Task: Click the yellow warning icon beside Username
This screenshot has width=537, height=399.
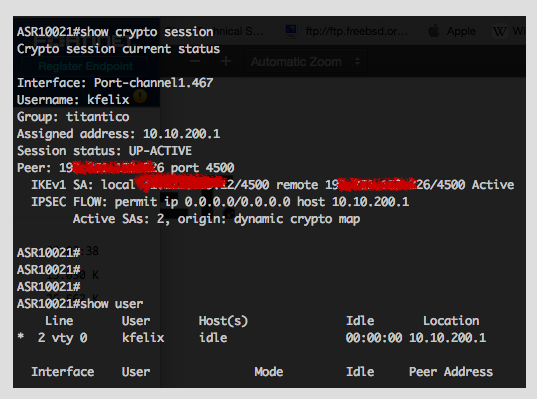Action: click(x=140, y=96)
